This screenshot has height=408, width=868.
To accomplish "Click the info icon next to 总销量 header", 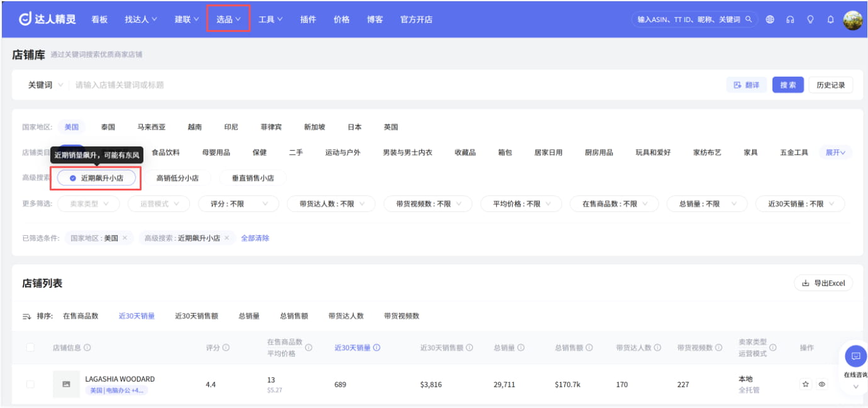I will tap(521, 348).
